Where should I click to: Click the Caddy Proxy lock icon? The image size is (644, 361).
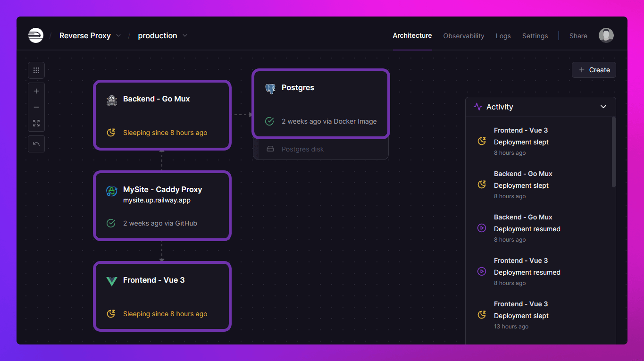pos(111,191)
